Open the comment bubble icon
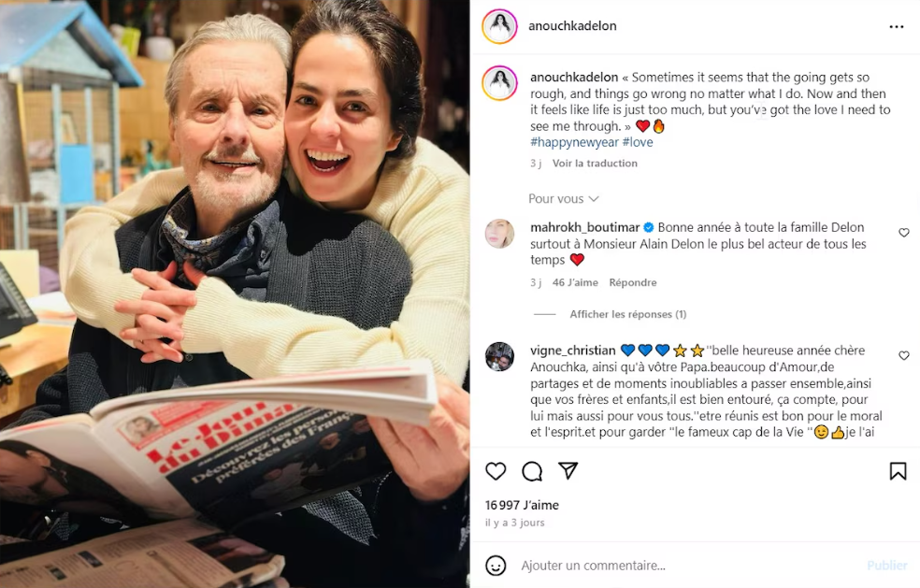920x588 pixels. [532, 471]
